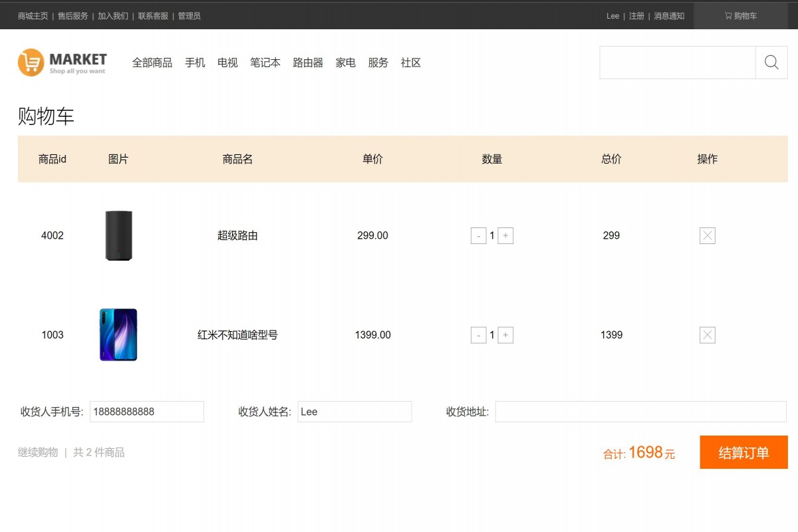Increase 超级路由 quantity with the plus button
The width and height of the screenshot is (798, 532).
click(x=506, y=235)
